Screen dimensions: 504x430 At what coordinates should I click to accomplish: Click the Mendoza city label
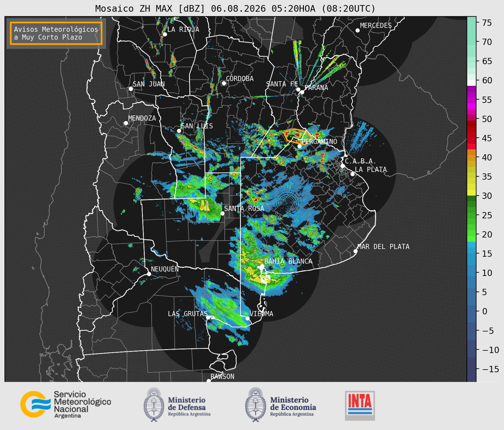tap(142, 118)
